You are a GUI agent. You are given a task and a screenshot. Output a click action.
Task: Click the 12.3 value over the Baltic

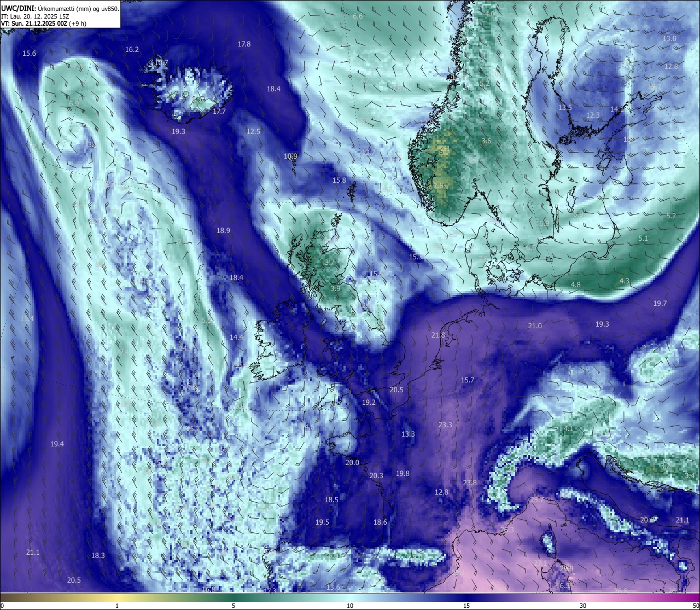(x=593, y=115)
